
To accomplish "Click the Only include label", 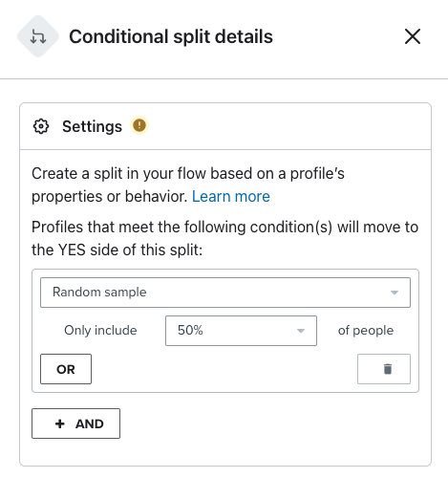I will pos(100,330).
